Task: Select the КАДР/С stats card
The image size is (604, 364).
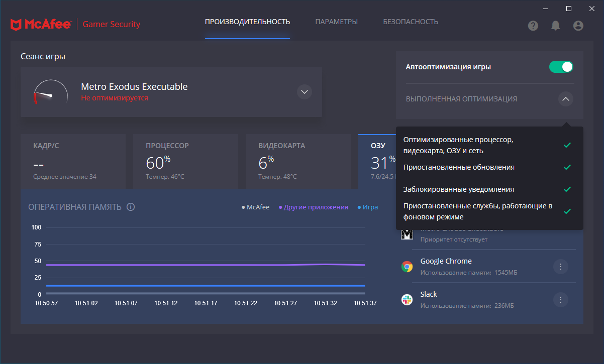Action: pos(73,162)
